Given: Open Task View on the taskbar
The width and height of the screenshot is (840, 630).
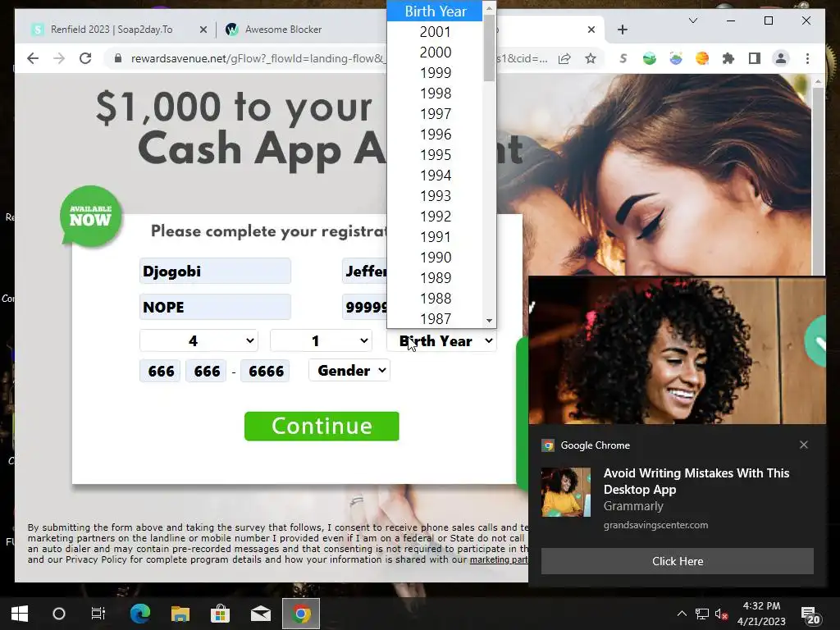Looking at the screenshot, I should point(98,614).
